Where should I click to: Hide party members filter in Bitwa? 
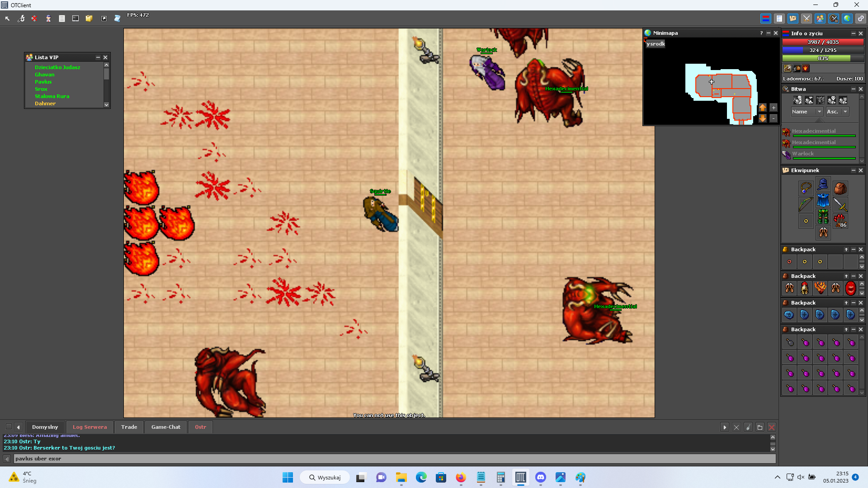[x=843, y=100]
